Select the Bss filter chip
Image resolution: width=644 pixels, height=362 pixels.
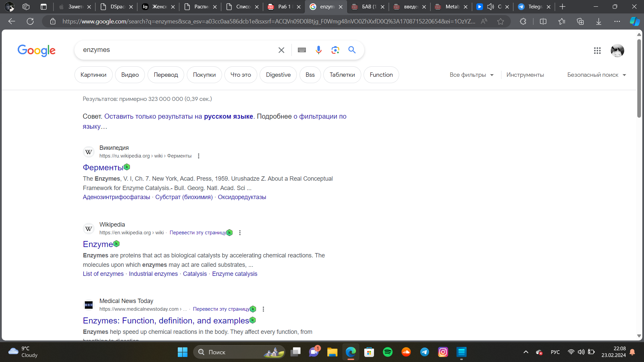(x=310, y=75)
